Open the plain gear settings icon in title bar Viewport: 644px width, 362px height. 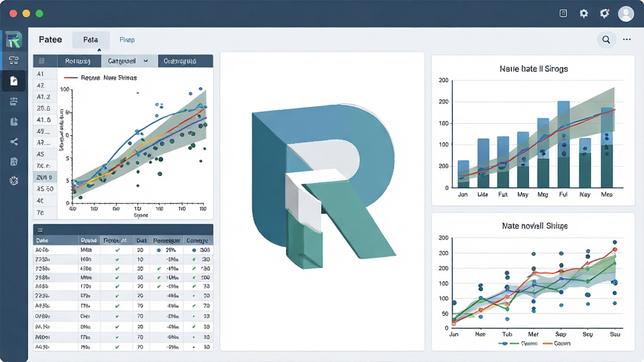click(x=584, y=14)
